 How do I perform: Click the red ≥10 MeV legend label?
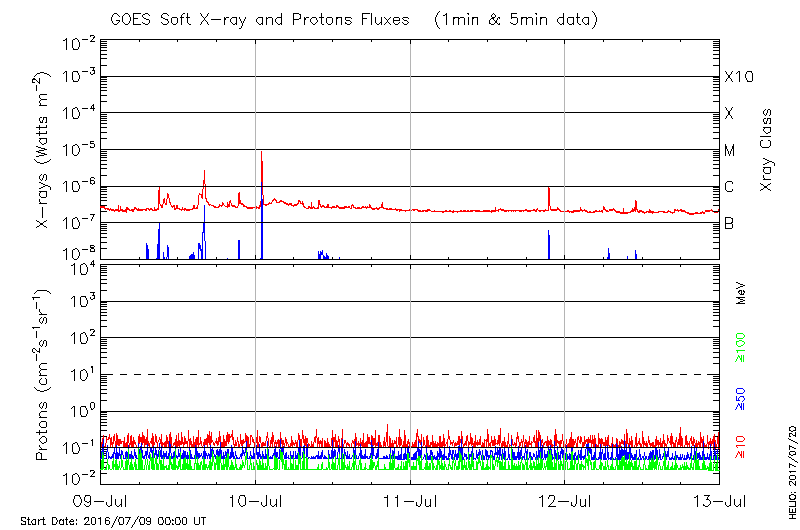pos(741,443)
